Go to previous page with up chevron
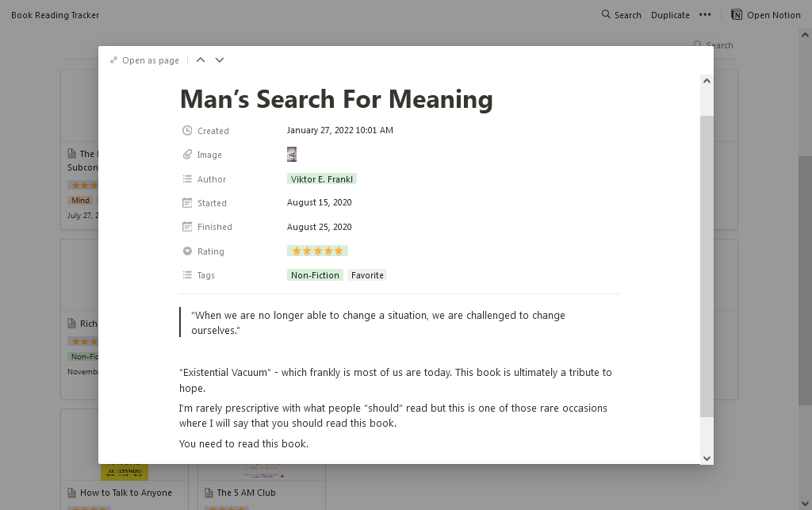Image resolution: width=812 pixels, height=510 pixels. coord(201,60)
